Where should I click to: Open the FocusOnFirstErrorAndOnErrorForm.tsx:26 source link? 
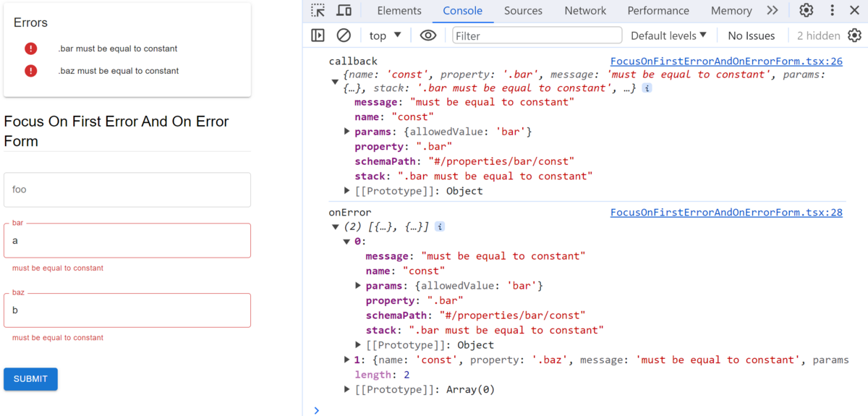coord(726,61)
